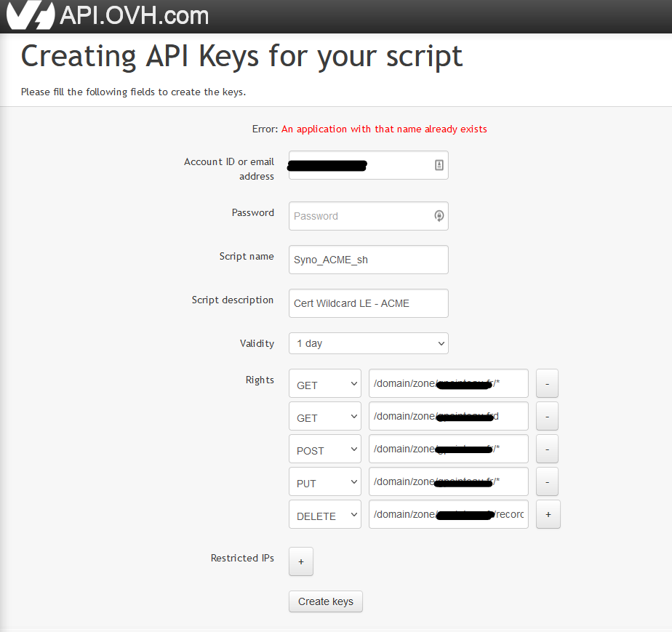
Task: Click the 'Validity' label
Action: coord(257,343)
